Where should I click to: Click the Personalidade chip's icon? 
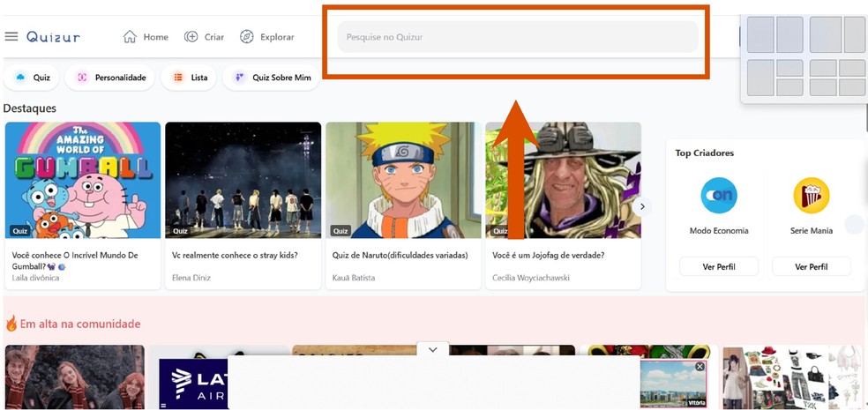(x=82, y=78)
